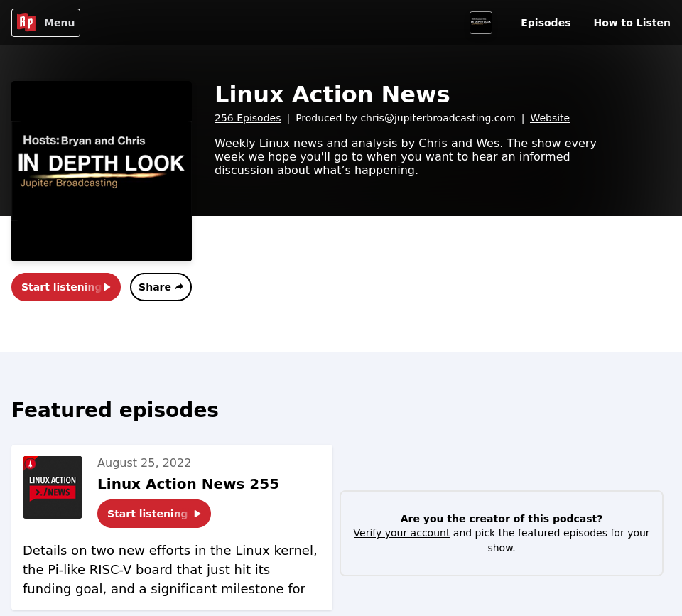682x616 pixels.
Task: Open the Linux Action News 255 title
Action: [x=188, y=484]
